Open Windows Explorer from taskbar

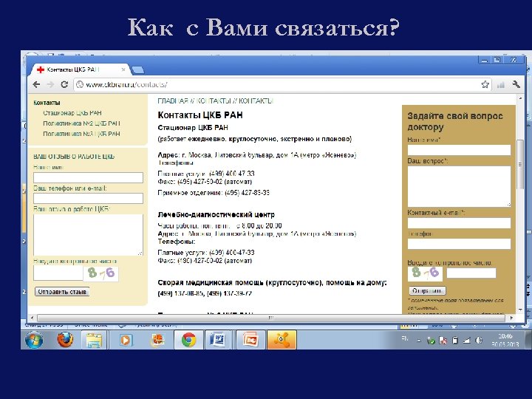tap(95, 340)
